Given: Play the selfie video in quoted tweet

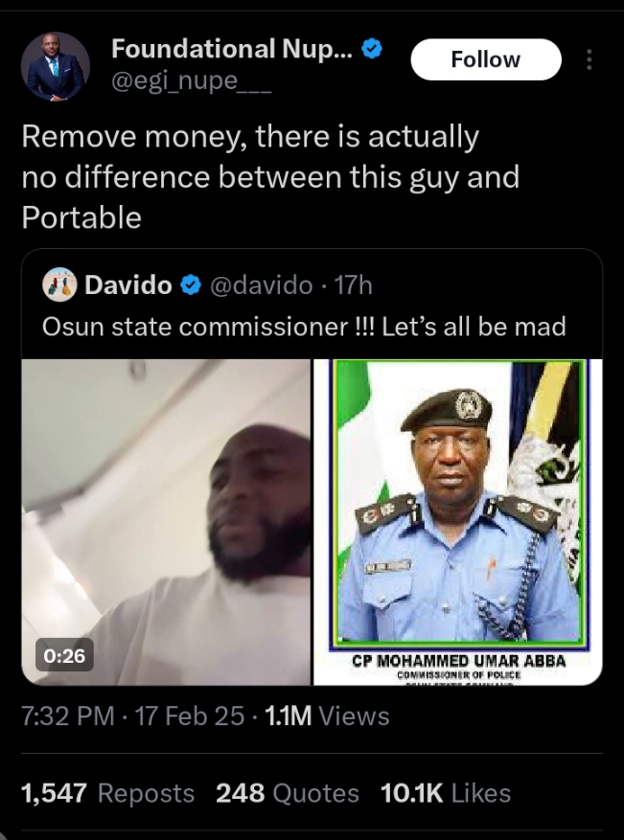Looking at the screenshot, I should point(166,522).
